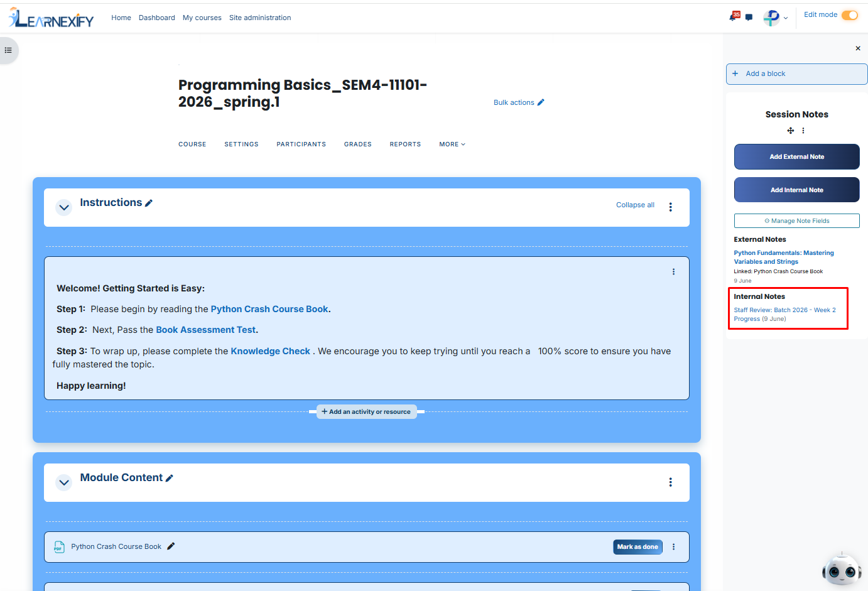The height and width of the screenshot is (591, 868).
Task: Open the messages chat icon
Action: point(749,18)
